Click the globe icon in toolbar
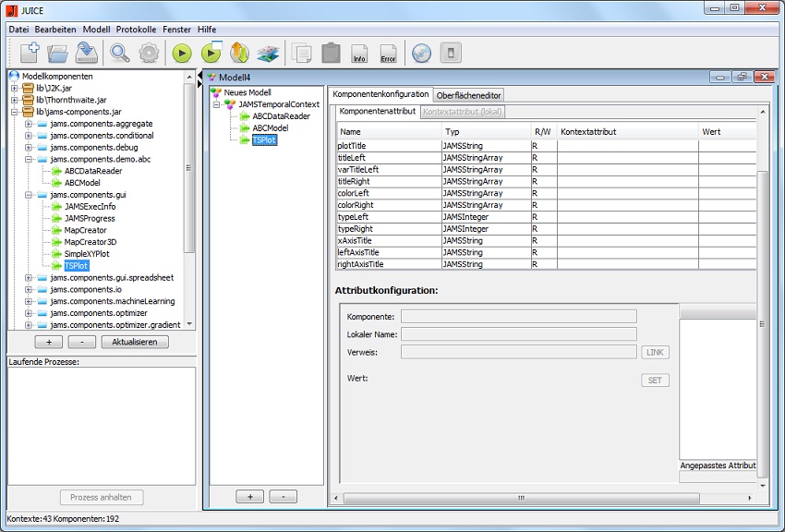 click(x=421, y=53)
